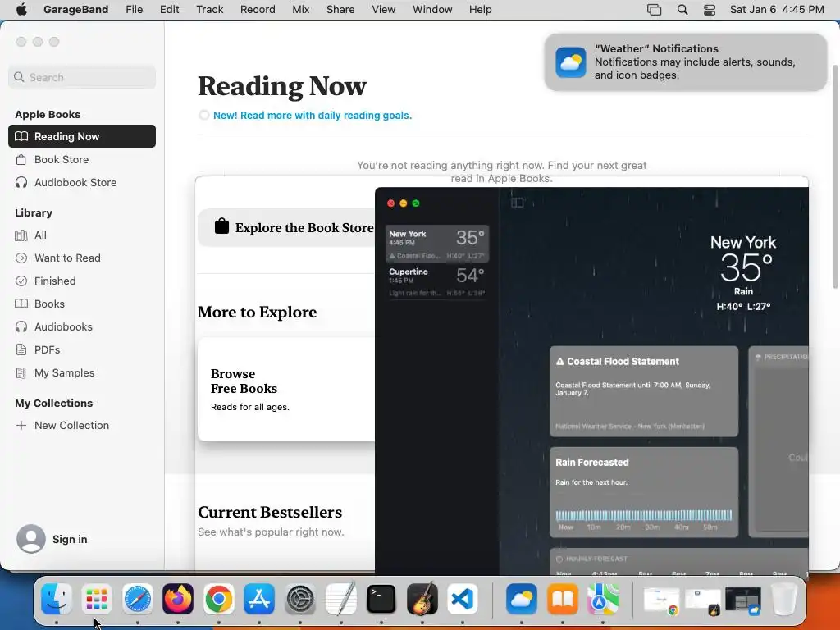840x630 pixels.
Task: Select Cupertino in Weather location list
Action: 436,282
